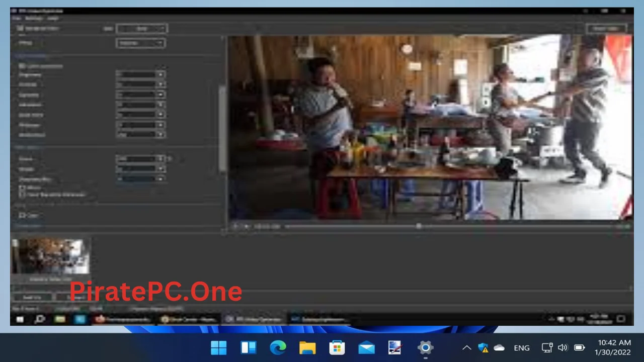
Task: Open the OneDrive cloud tray icon
Action: point(499,347)
